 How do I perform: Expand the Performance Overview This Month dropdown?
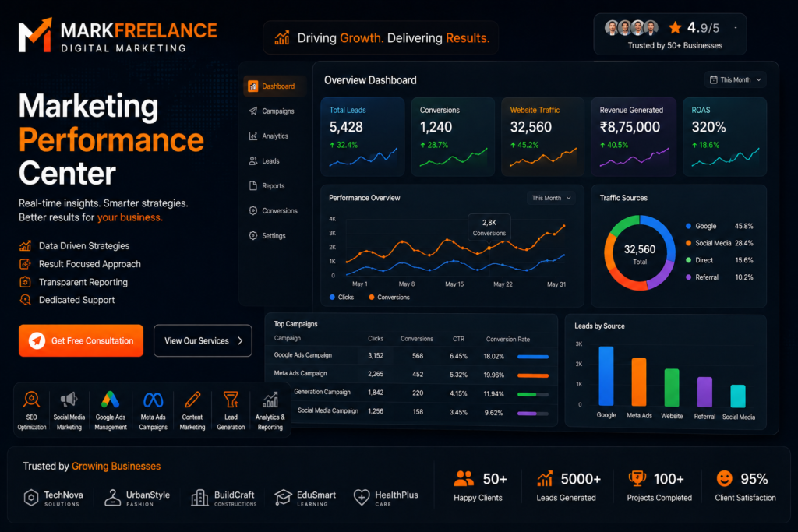pos(552,198)
